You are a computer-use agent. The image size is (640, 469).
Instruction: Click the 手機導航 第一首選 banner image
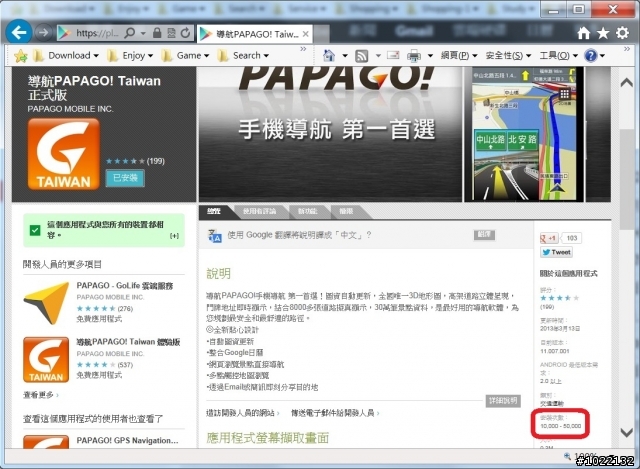pos(330,134)
